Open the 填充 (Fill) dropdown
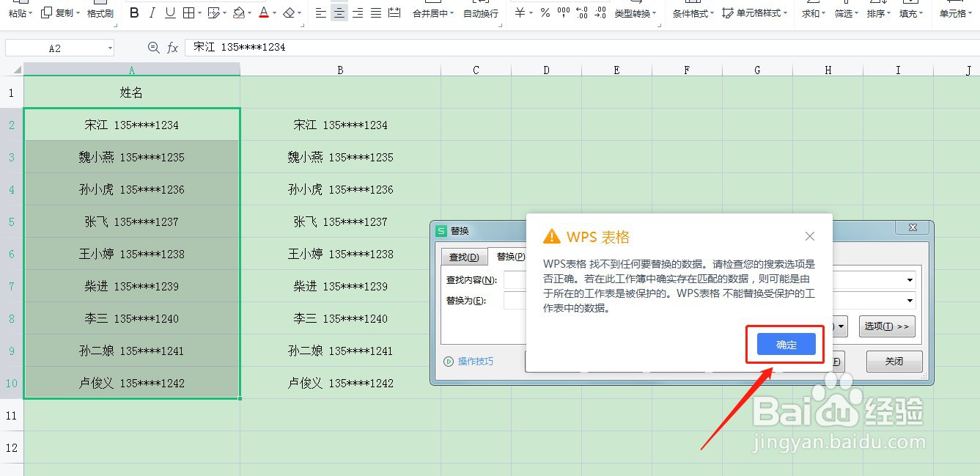Image resolution: width=980 pixels, height=476 pixels. [x=910, y=12]
